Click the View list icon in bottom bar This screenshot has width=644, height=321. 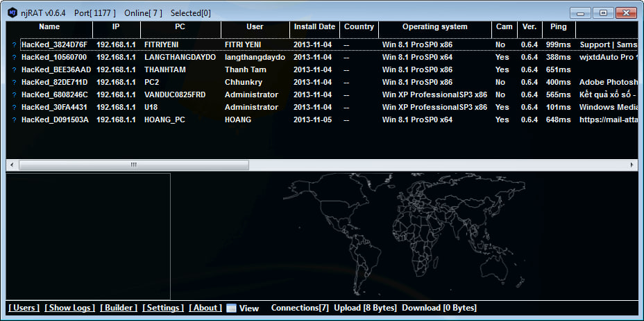coord(232,308)
